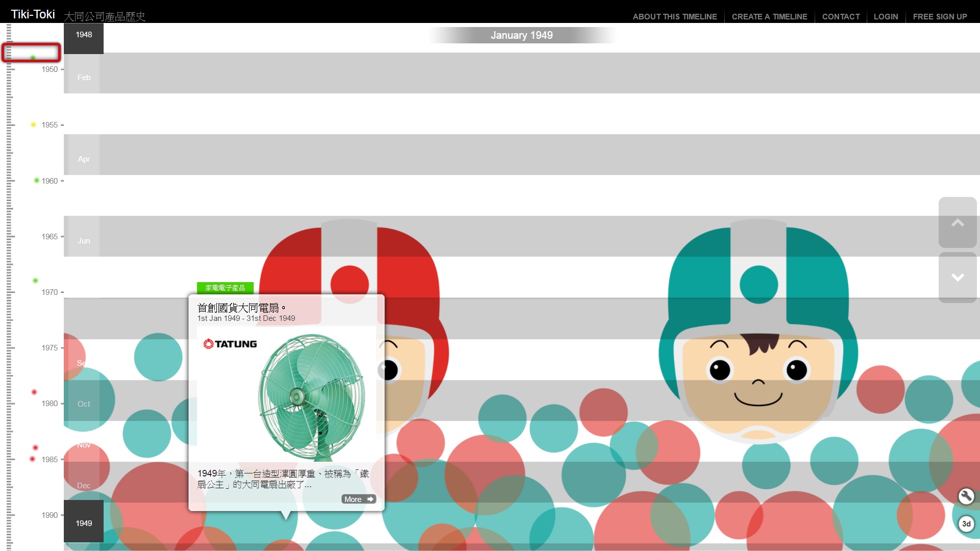Screen dimensions: 980x551
Task: Click the timeline title 大同公司產品歷史
Action: 105,16
